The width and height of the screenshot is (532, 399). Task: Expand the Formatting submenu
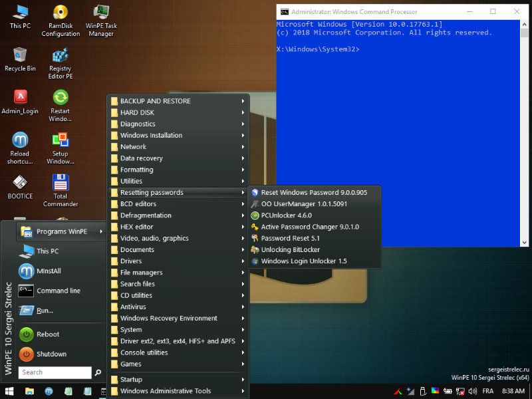[x=178, y=170]
